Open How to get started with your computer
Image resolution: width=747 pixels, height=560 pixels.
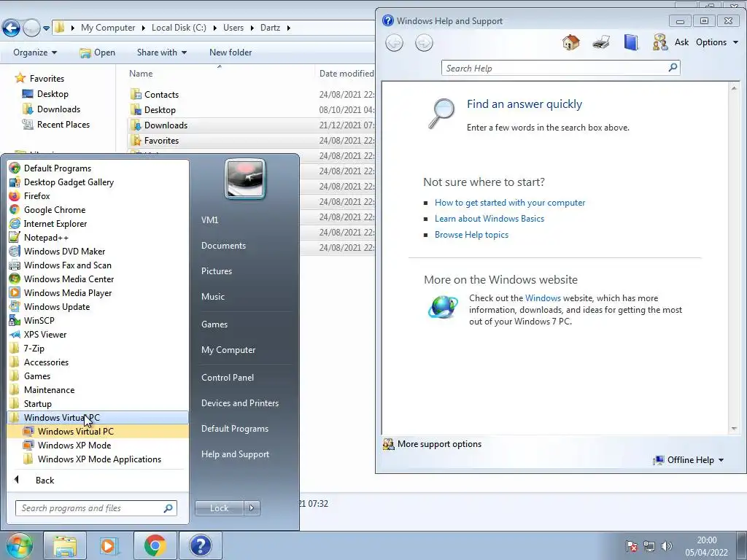(510, 203)
